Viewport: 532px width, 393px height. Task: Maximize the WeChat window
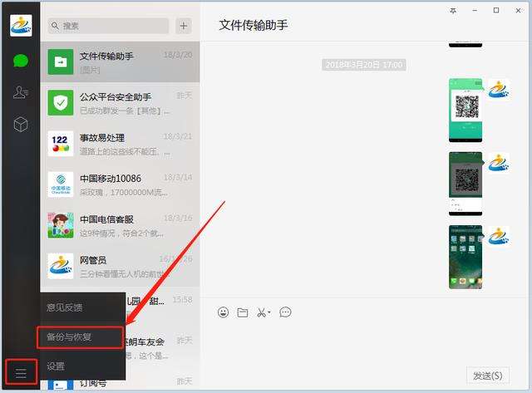click(x=496, y=11)
